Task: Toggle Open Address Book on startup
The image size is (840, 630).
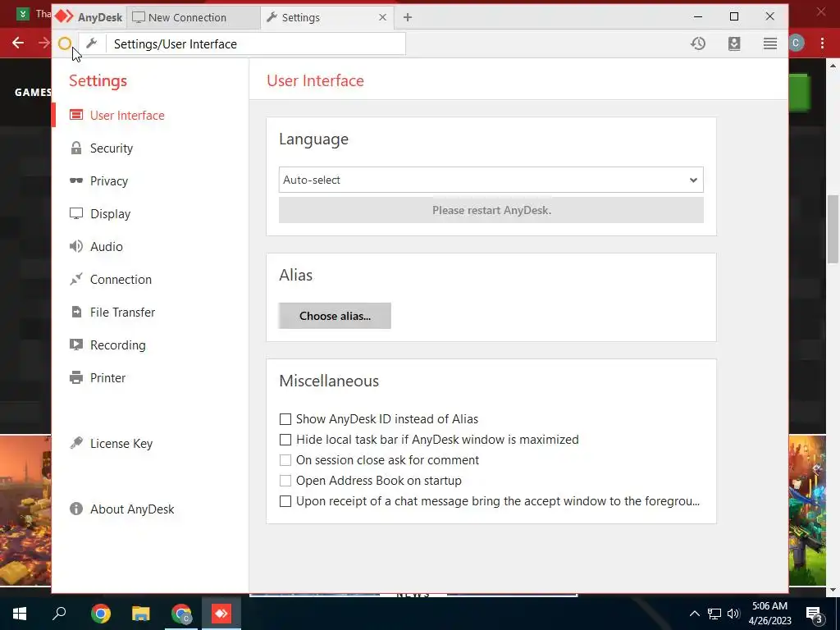Action: coord(285,481)
